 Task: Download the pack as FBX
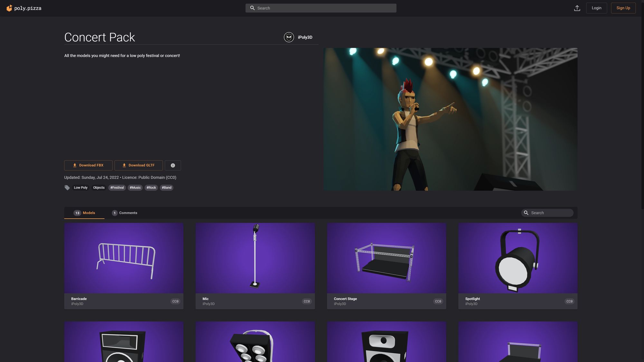point(88,165)
